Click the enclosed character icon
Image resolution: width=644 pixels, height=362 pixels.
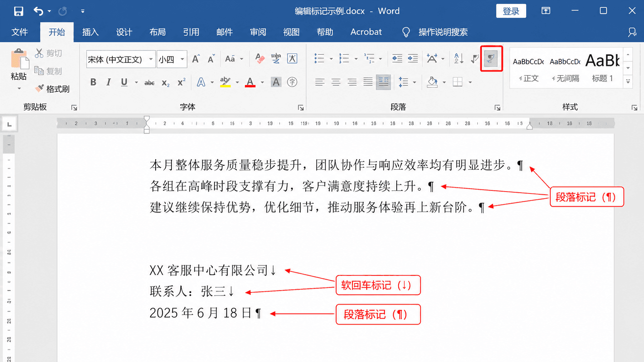(x=292, y=82)
